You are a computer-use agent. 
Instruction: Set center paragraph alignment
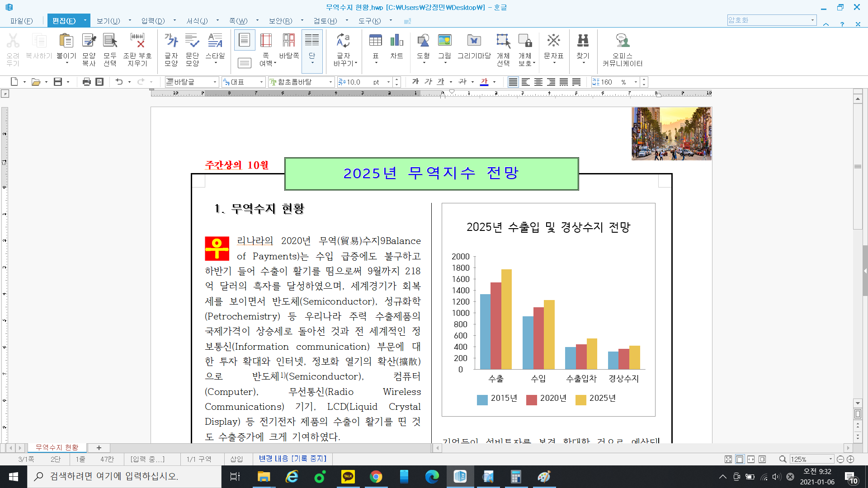[x=538, y=82]
